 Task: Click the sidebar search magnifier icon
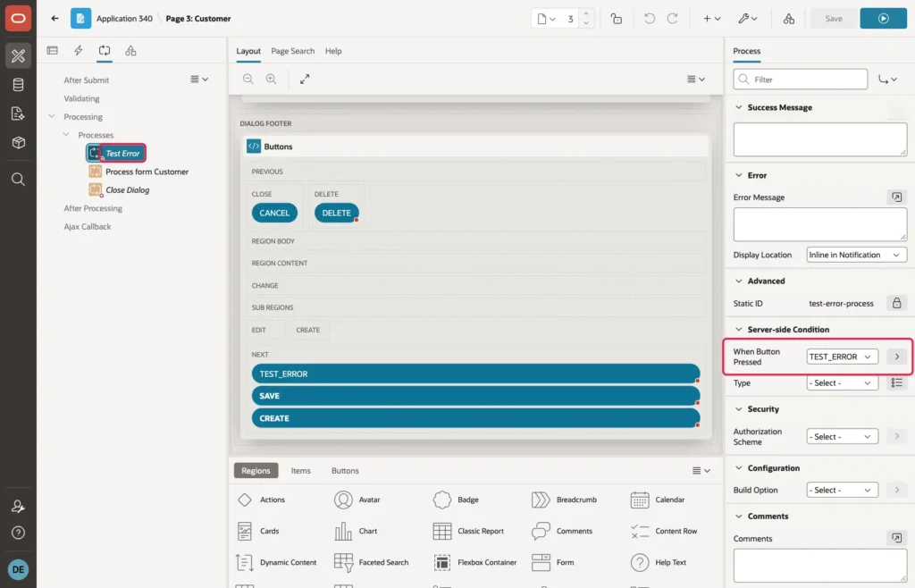[18, 179]
